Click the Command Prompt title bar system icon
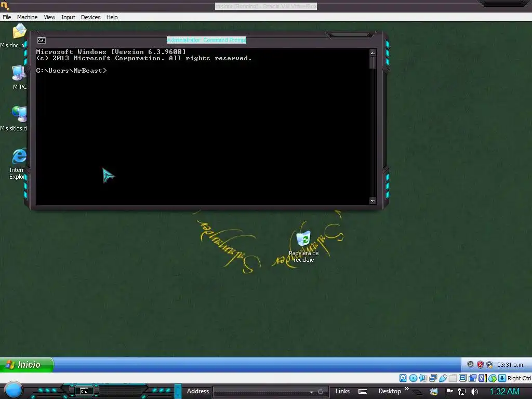Image resolution: width=532 pixels, height=399 pixels. pos(42,41)
